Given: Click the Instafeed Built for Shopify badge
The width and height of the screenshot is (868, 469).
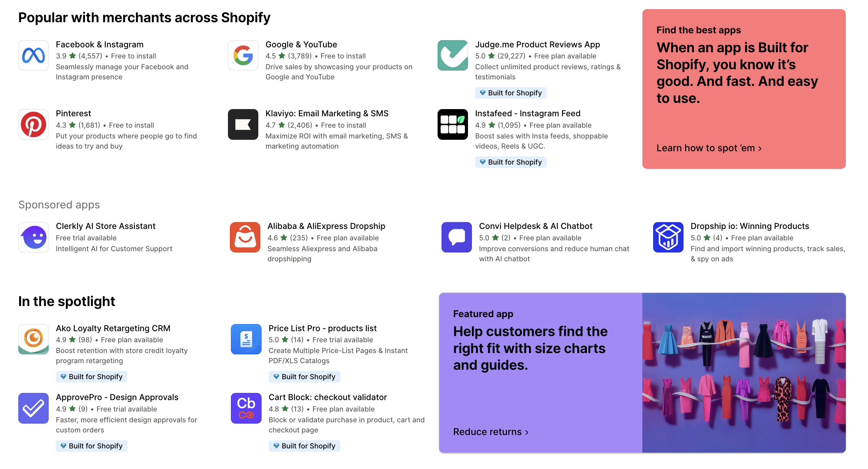Looking at the screenshot, I should (510, 162).
